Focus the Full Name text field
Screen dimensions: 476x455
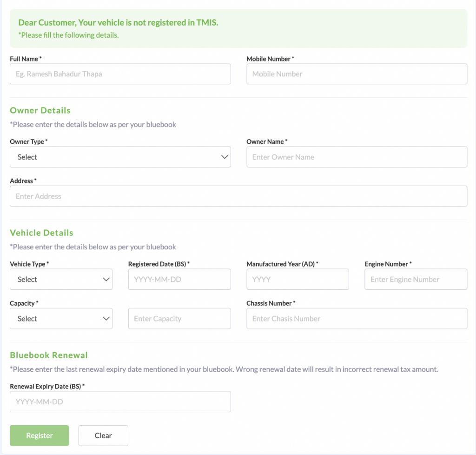point(120,74)
